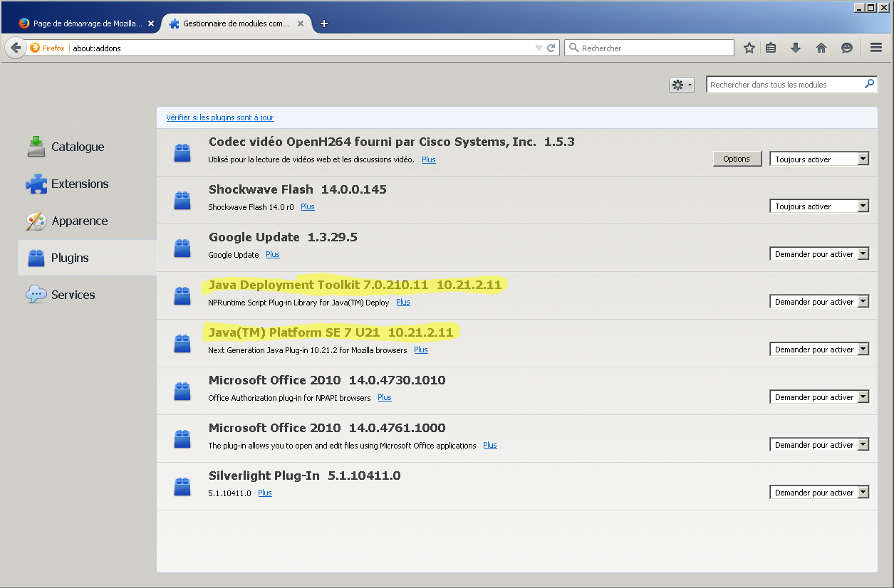The width and height of the screenshot is (894, 588).
Task: Click Vérifier si les plugins sont à jour
Action: click(x=219, y=117)
